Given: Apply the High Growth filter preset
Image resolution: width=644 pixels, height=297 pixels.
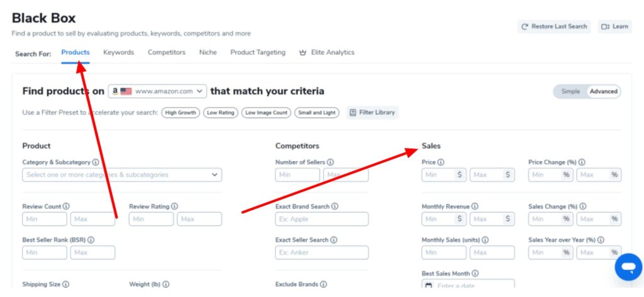Looking at the screenshot, I should tap(180, 113).
